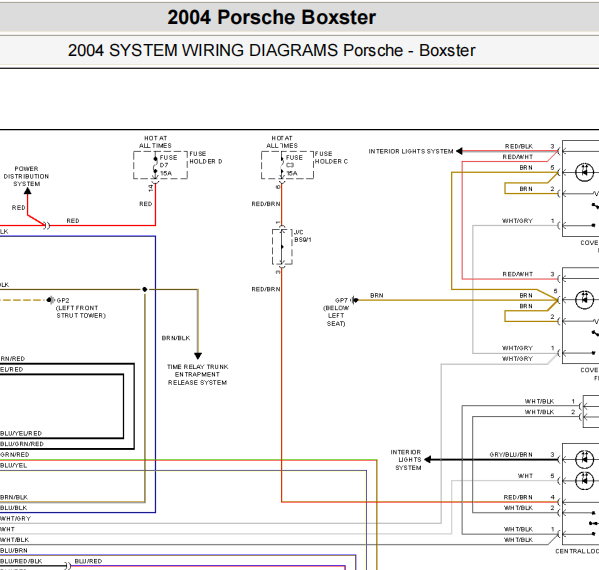Select the "J/C BSQ/1" junction connector label

[x=303, y=236]
